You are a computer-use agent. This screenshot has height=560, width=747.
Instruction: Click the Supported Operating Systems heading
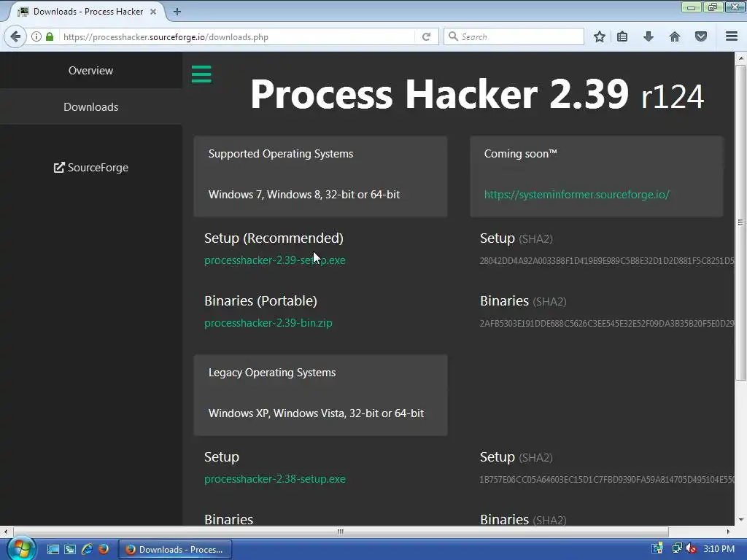tap(281, 154)
